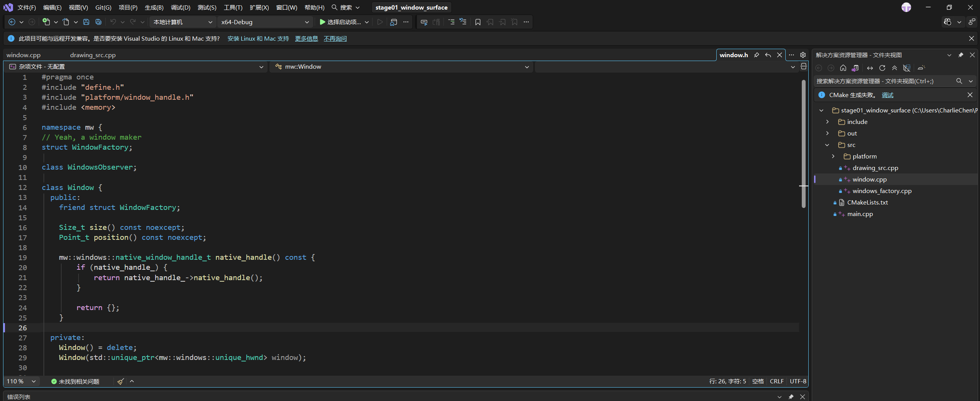Switch to the drawing_src.cpp tab
Viewport: 980px width, 401px height.
[93, 55]
